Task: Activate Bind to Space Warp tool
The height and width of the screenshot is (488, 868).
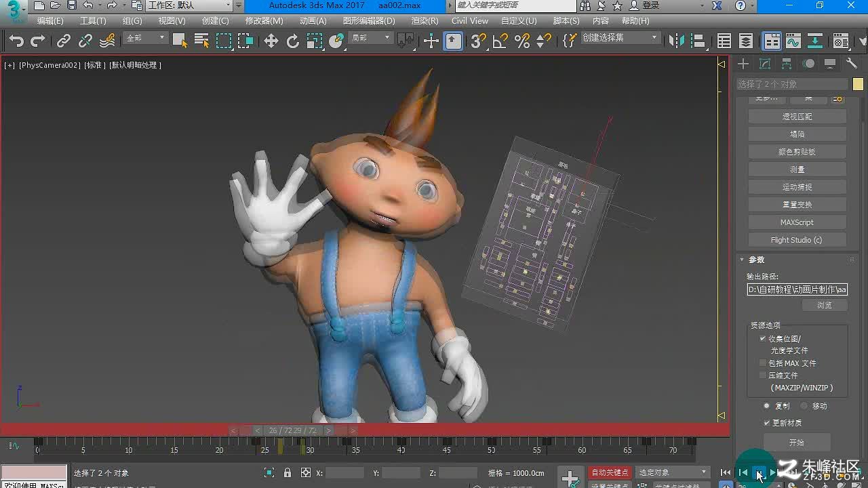Action: (x=107, y=41)
